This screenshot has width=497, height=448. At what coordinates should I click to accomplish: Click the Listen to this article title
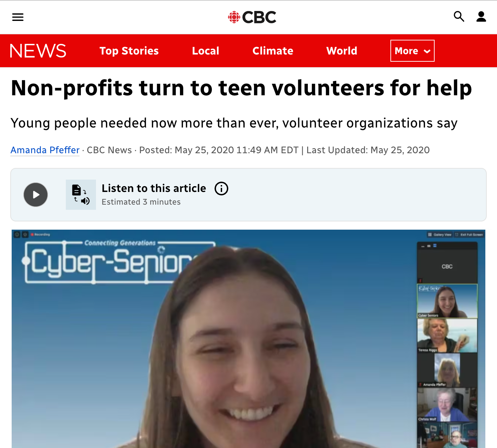pyautogui.click(x=154, y=188)
